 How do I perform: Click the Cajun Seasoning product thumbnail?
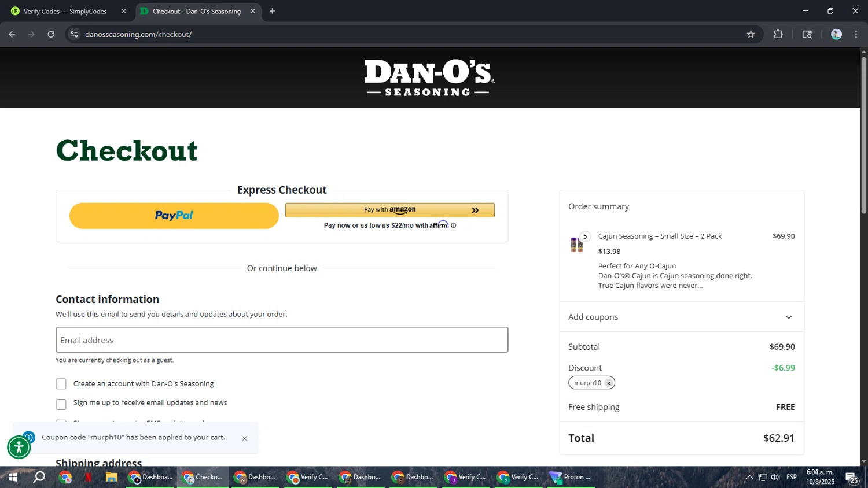tap(577, 245)
